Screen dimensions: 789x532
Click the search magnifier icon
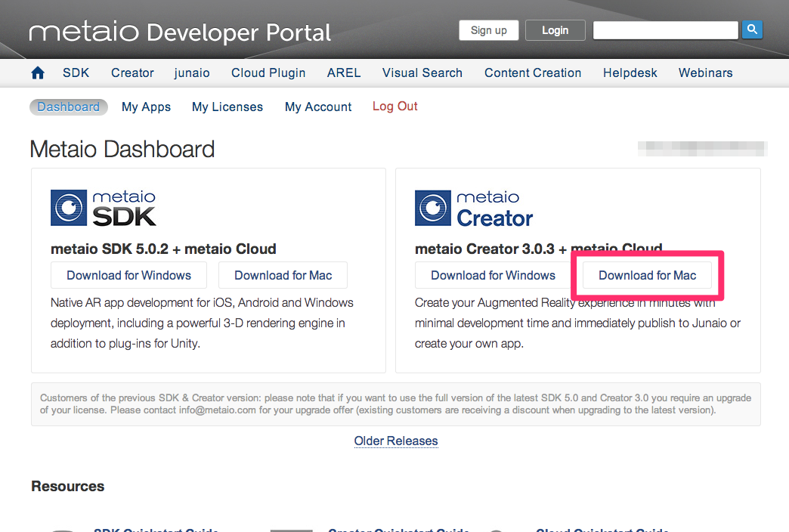(752, 29)
